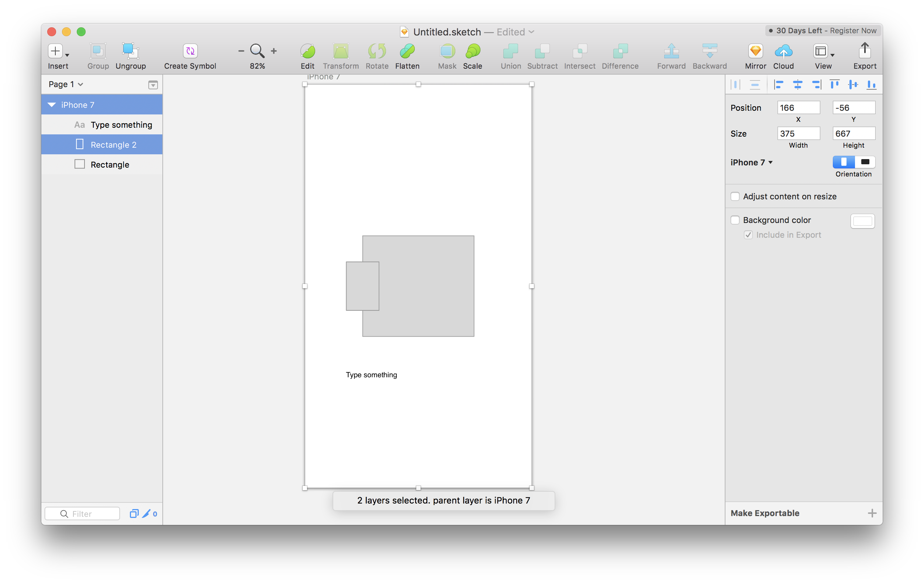Open iPhone 7 artboard preset dropdown
Screen dimensions: 924x584
pyautogui.click(x=751, y=162)
